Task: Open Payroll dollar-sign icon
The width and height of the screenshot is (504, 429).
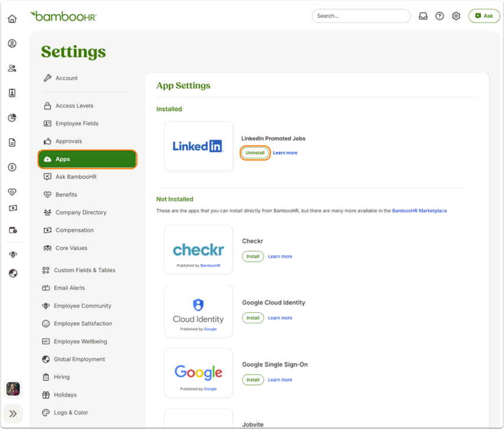Action: pos(12,167)
